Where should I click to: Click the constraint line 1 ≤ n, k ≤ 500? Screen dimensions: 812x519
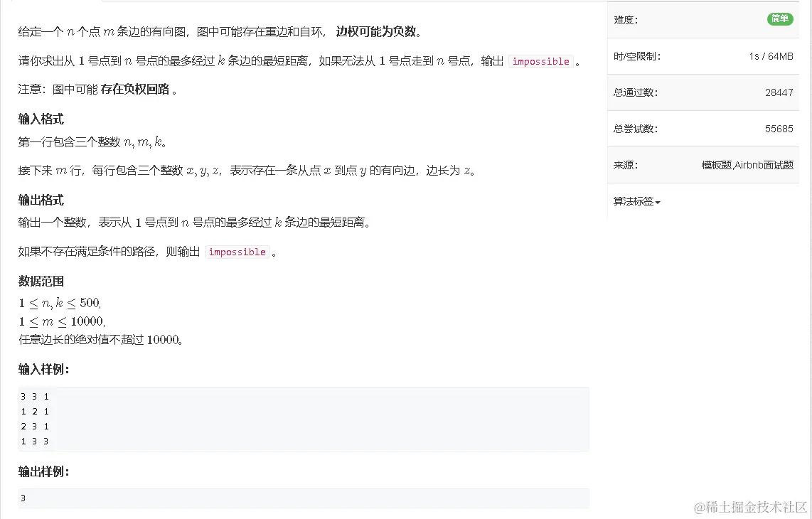[x=60, y=303]
